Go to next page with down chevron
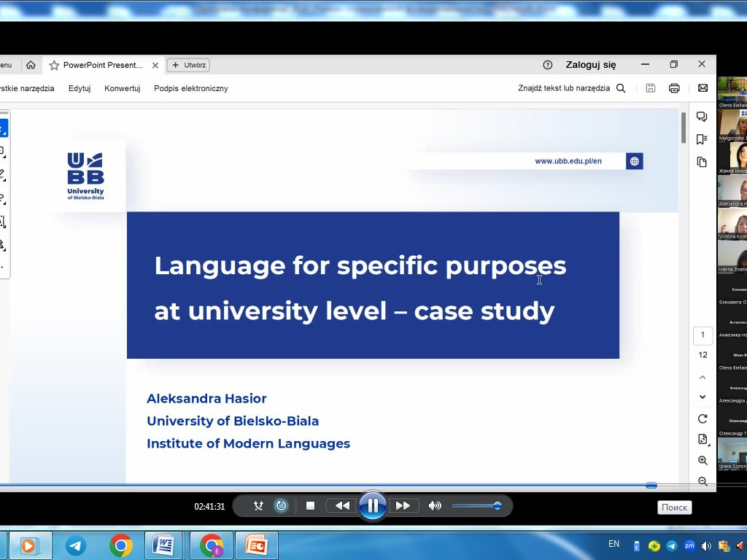This screenshot has height=560, width=747. pyautogui.click(x=703, y=397)
